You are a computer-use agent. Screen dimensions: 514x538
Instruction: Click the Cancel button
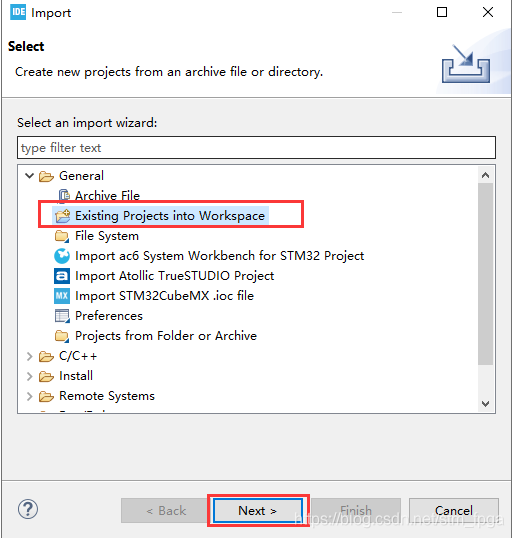pos(454,511)
